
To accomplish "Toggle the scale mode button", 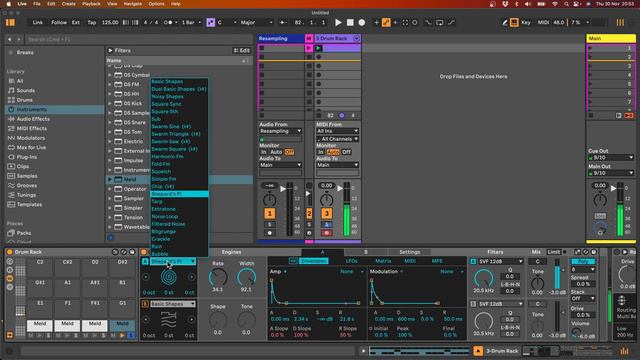I will coord(211,22).
